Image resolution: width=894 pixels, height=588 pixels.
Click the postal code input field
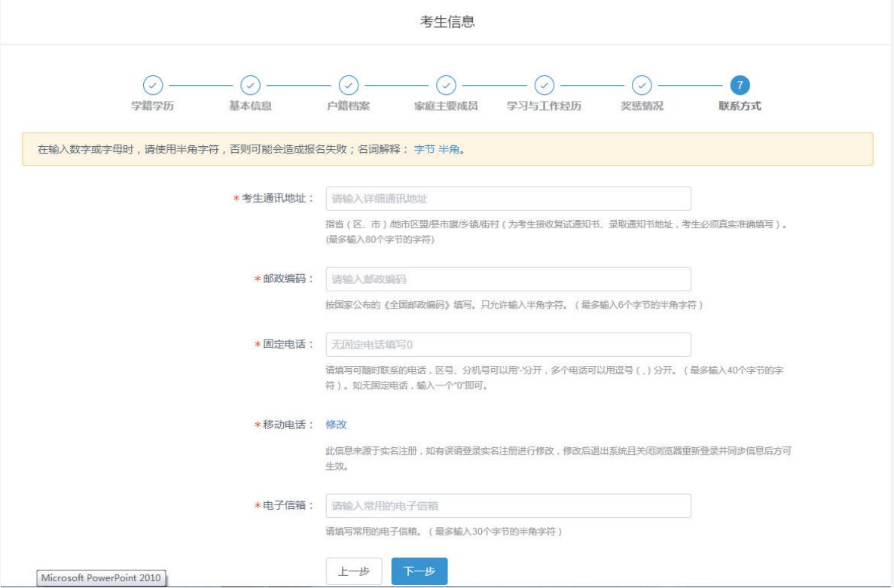509,279
